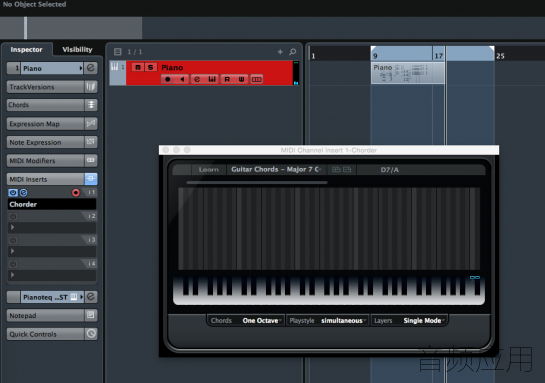Open the Chords inspector section

coord(46,105)
